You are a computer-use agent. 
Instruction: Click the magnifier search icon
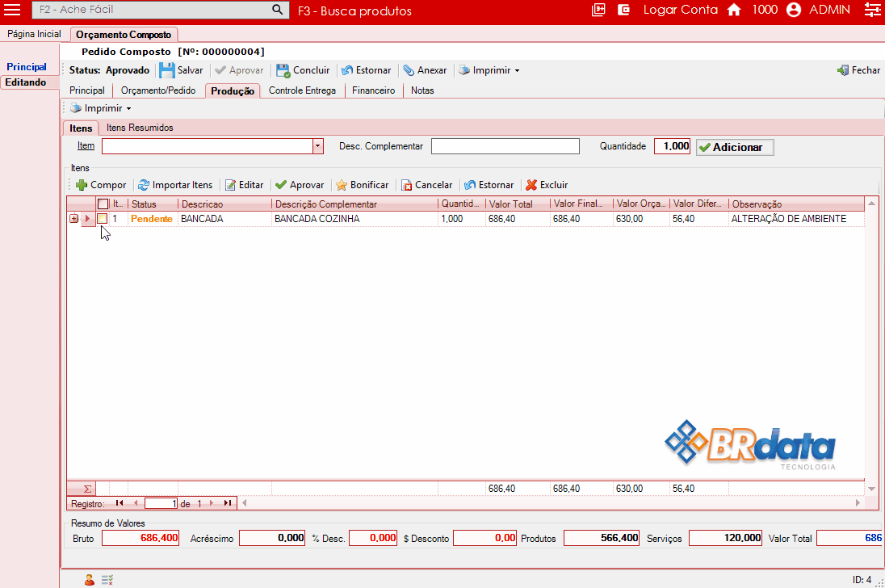click(277, 10)
